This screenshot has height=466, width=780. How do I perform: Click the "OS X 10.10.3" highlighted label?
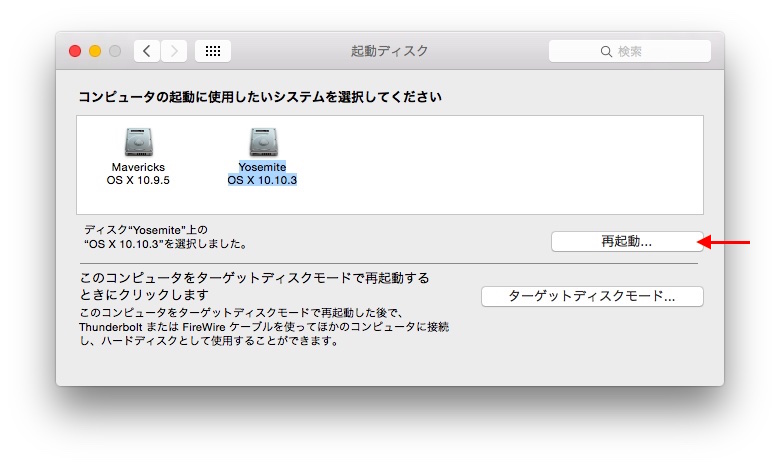[x=262, y=180]
